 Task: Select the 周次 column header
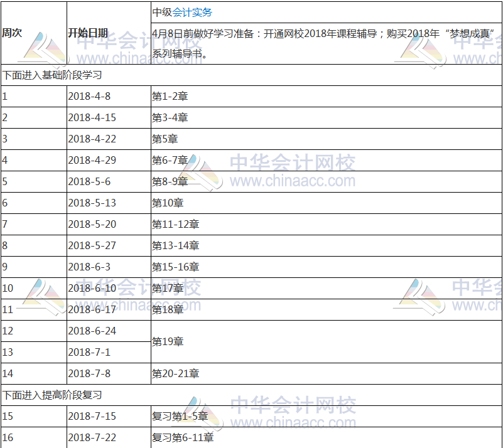coord(11,33)
